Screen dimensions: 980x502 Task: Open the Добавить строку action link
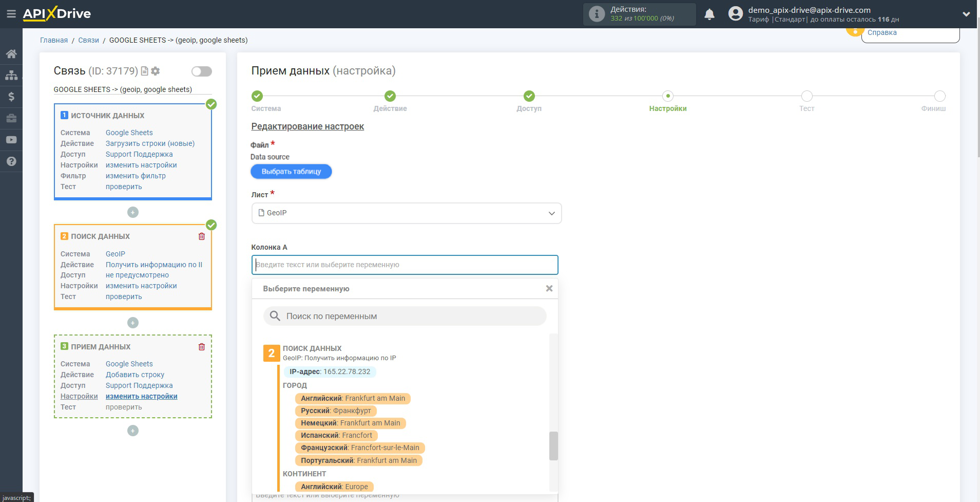coord(135,375)
